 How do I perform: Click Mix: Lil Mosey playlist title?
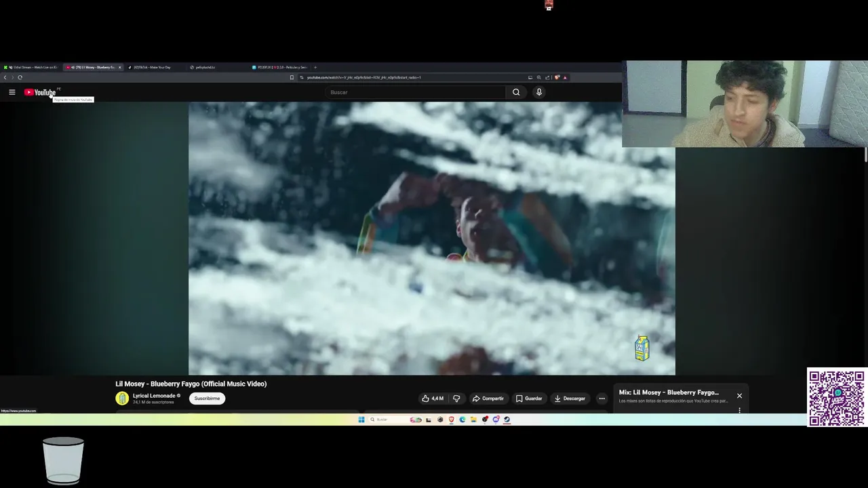669,392
